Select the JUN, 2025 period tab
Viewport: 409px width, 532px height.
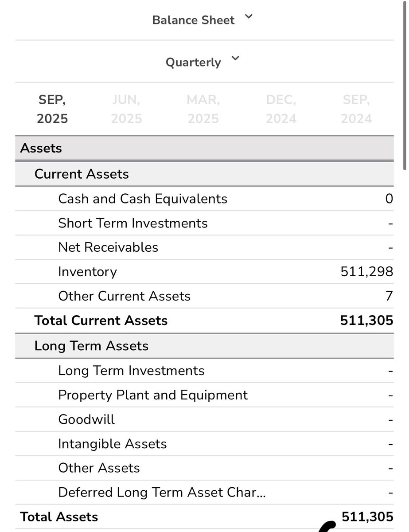(127, 110)
